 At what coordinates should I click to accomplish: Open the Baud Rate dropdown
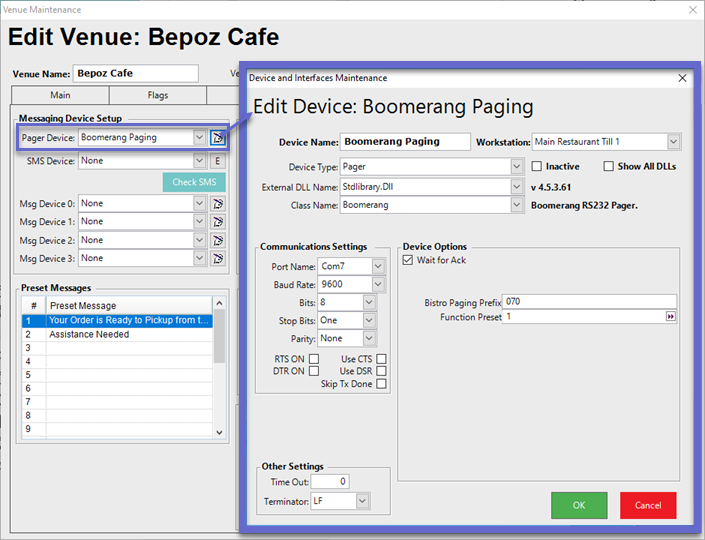click(378, 284)
